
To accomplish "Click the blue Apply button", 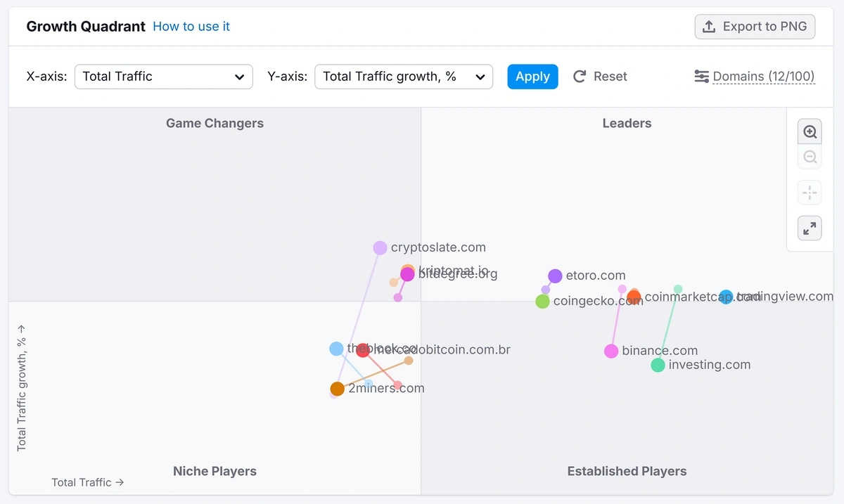I will click(x=532, y=77).
